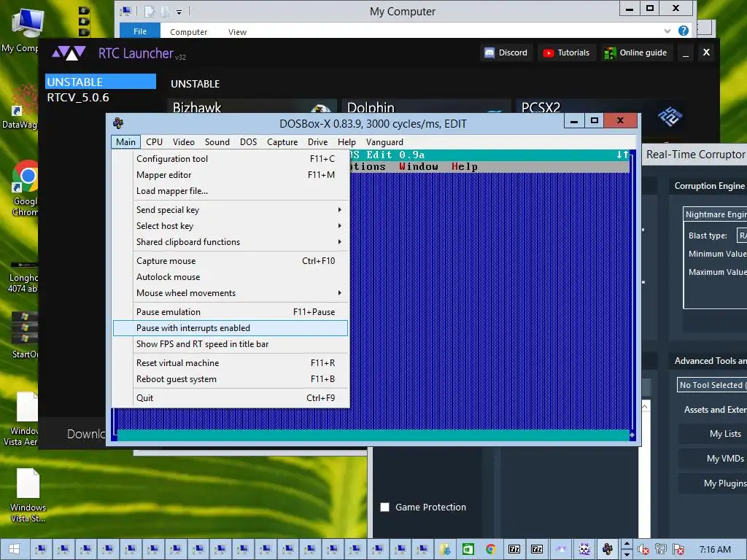This screenshot has width=747, height=560.
Task: Choose Quit from the Main menu
Action: (x=231, y=397)
